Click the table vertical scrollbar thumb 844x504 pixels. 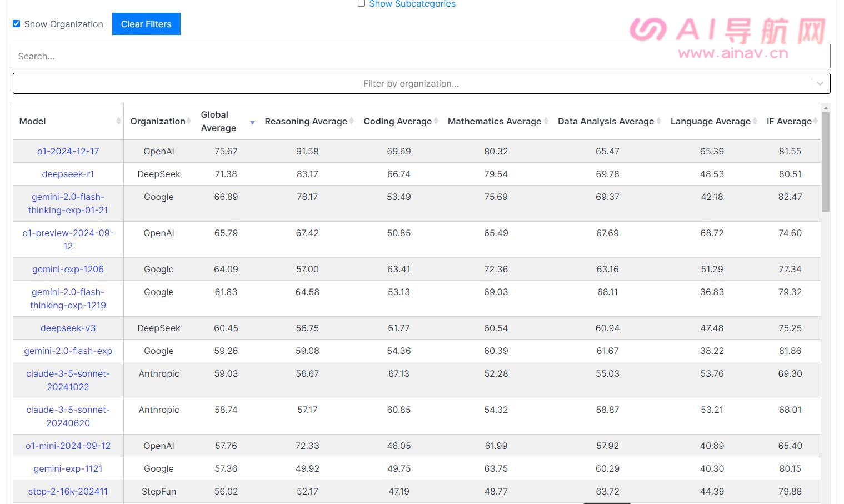click(x=826, y=162)
